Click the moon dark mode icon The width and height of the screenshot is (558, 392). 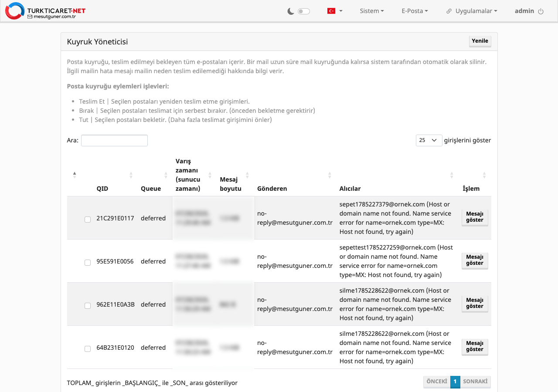click(291, 11)
